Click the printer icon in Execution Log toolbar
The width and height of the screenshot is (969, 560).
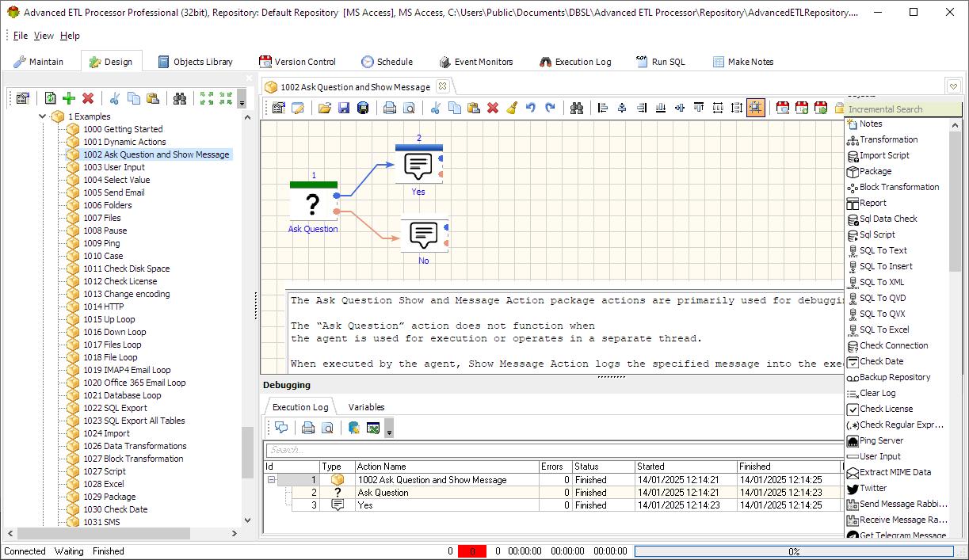pyautogui.click(x=307, y=428)
